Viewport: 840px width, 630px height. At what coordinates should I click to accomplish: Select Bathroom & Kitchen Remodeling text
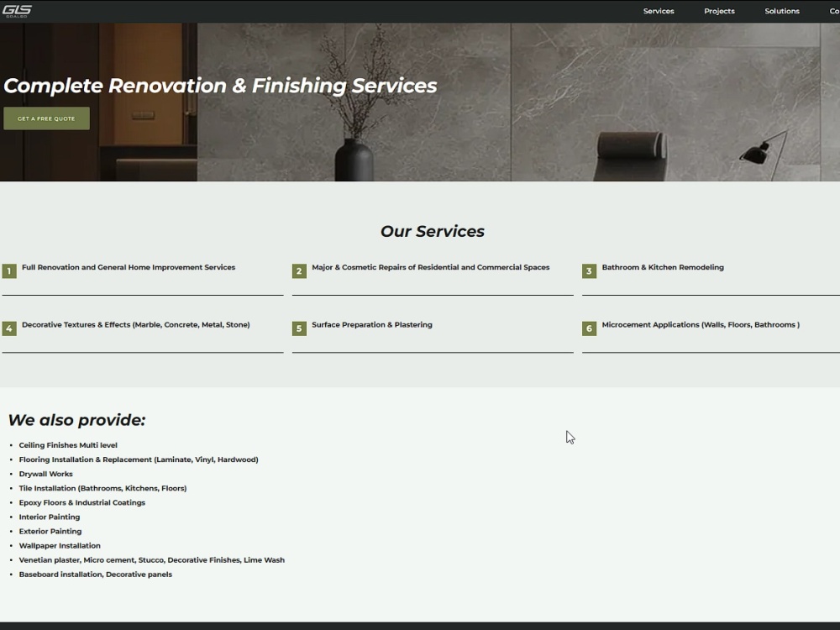[663, 267]
